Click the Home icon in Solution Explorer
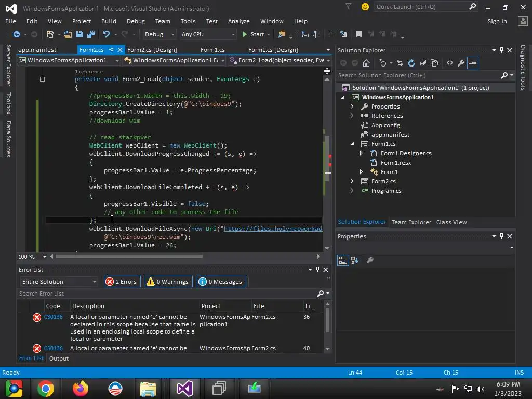 (366, 63)
